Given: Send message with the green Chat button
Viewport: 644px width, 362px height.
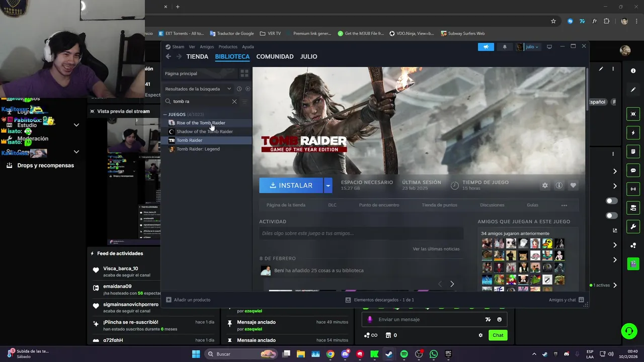Looking at the screenshot, I should (498, 335).
